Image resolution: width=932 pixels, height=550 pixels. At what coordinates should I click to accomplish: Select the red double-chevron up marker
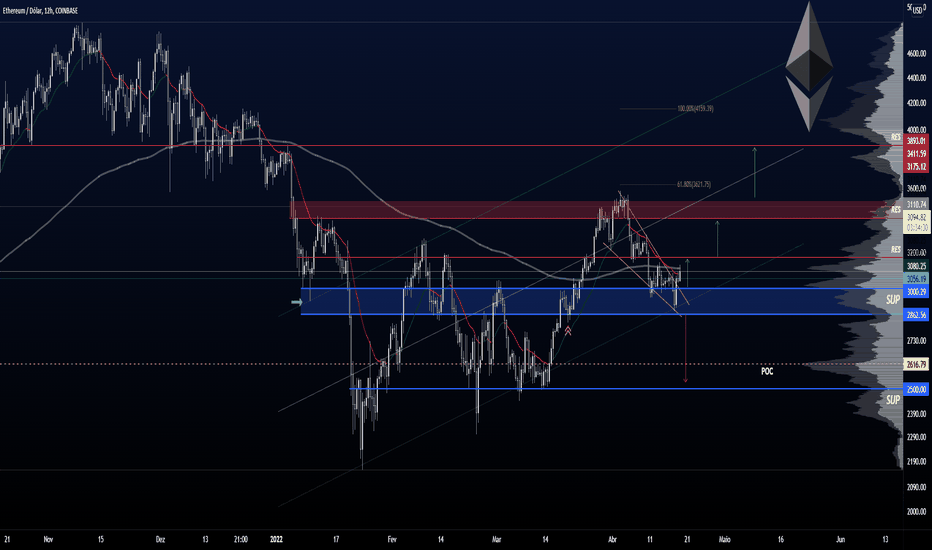pos(568,331)
